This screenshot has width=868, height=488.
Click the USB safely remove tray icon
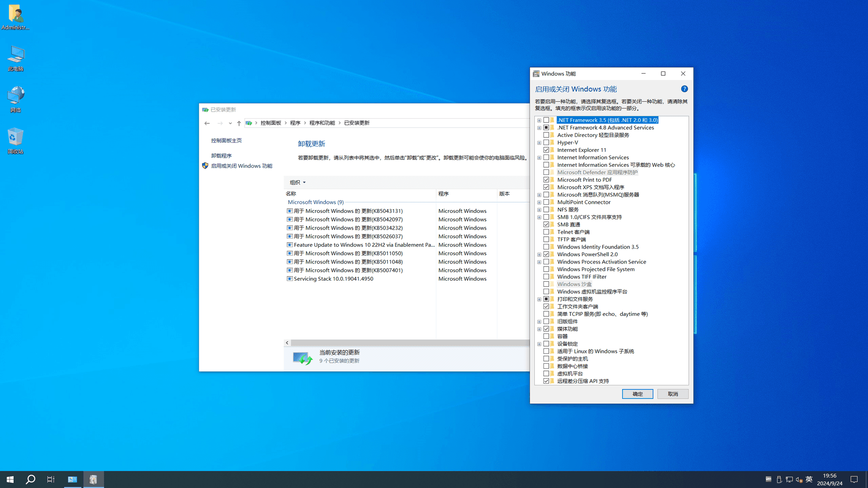click(x=779, y=479)
